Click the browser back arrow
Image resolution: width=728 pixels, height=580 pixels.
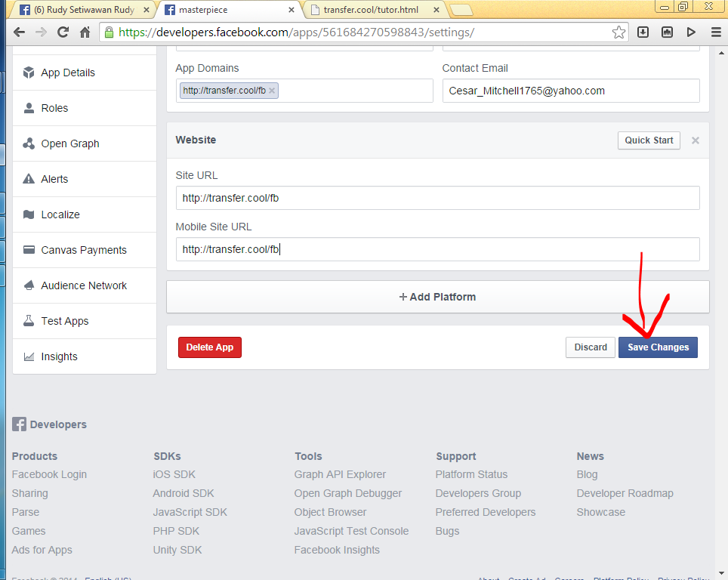19,32
